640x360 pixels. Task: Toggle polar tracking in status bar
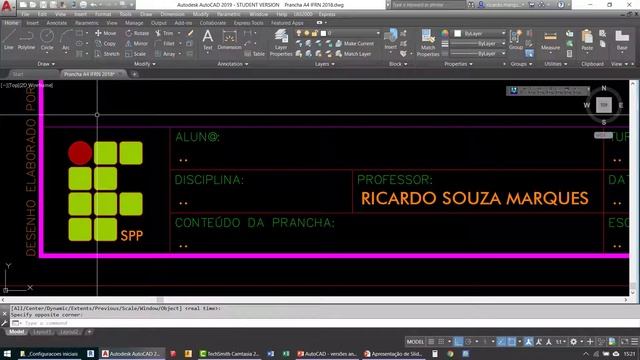tap(469, 342)
